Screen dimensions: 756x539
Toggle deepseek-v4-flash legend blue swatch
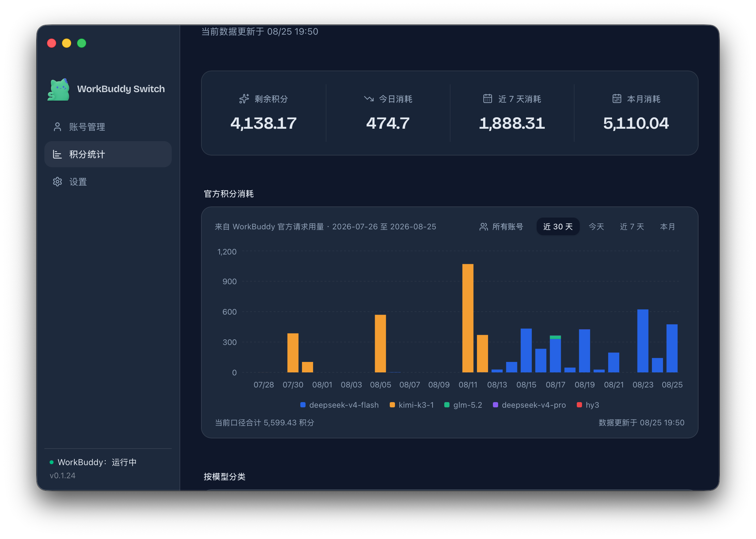tap(303, 405)
